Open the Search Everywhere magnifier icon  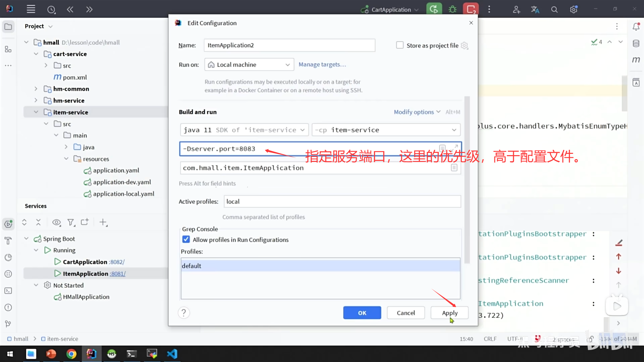click(x=554, y=10)
